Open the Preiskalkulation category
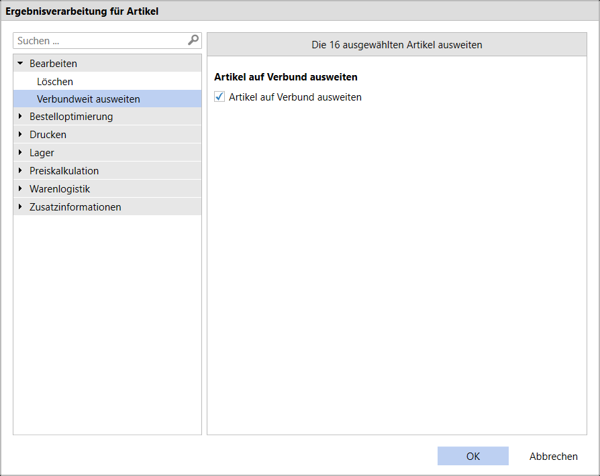The height and width of the screenshot is (476, 600). tap(64, 171)
